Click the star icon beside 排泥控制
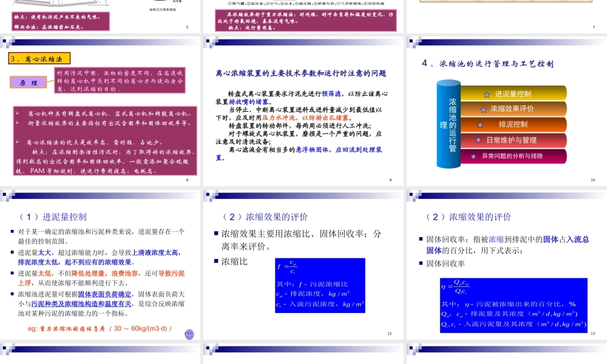 click(480, 125)
